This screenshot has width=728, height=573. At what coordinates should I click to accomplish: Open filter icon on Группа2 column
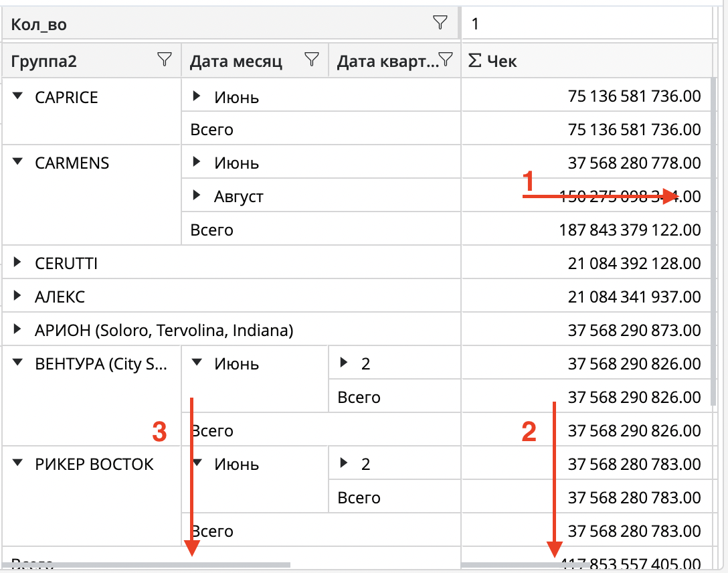164,60
